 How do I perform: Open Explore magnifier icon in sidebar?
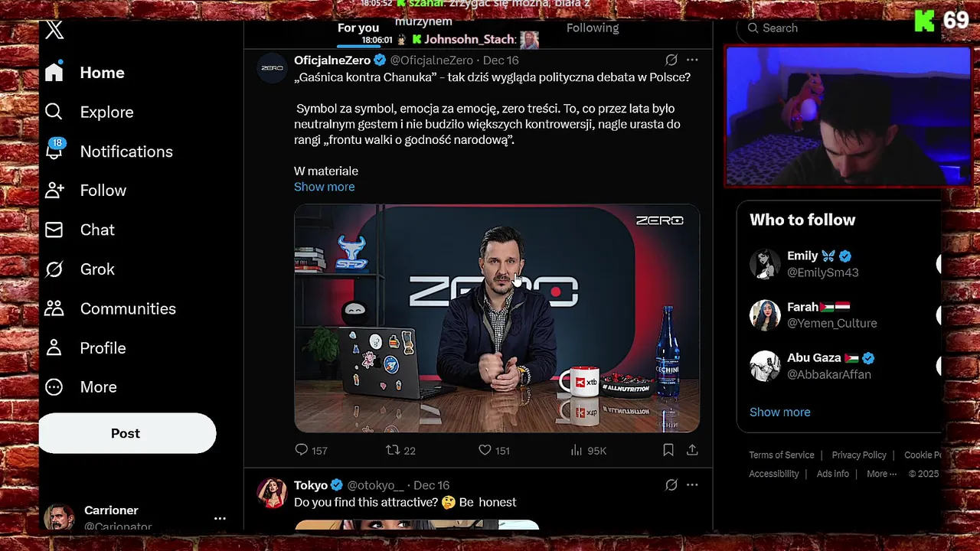pyautogui.click(x=54, y=112)
